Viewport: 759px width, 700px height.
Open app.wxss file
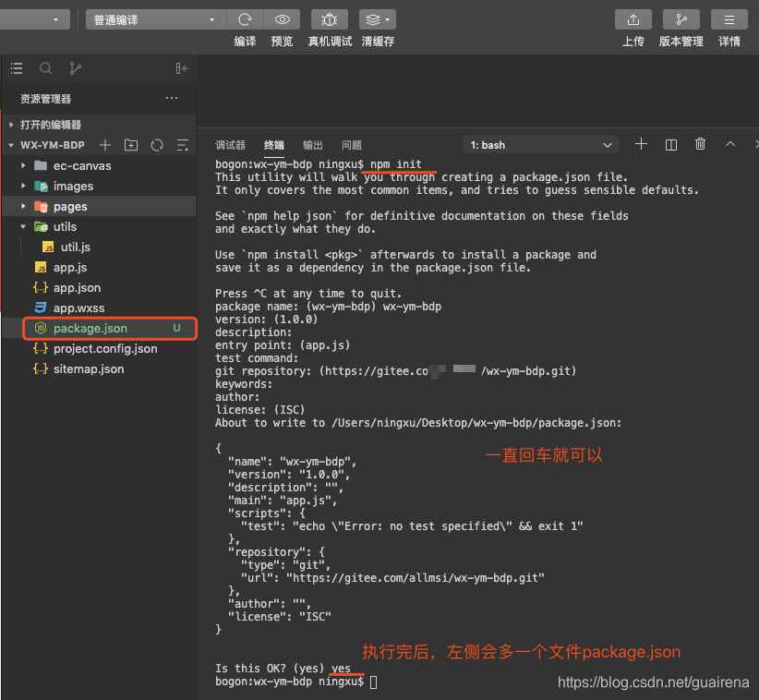[x=99, y=308]
